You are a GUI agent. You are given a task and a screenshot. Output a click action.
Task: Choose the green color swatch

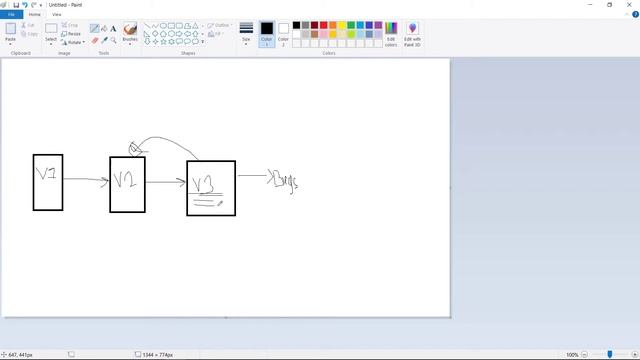click(x=351, y=25)
